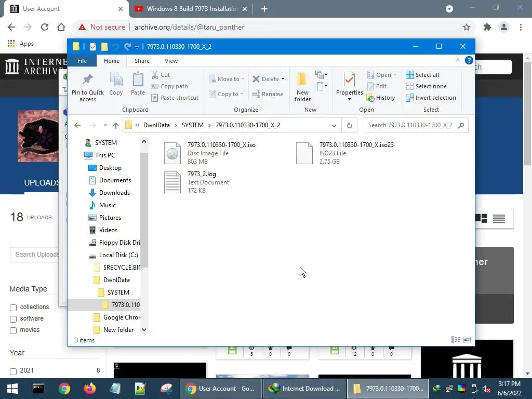The image size is (532, 399).
Task: Open Downloads in navigation pane
Action: pyautogui.click(x=109, y=193)
